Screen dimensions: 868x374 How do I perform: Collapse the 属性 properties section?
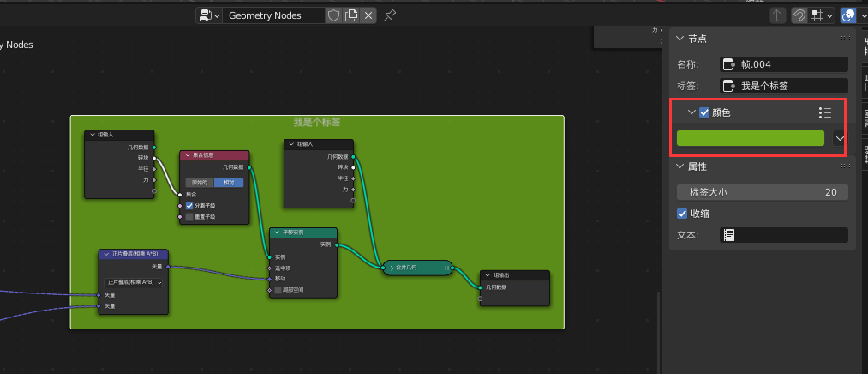[680, 166]
